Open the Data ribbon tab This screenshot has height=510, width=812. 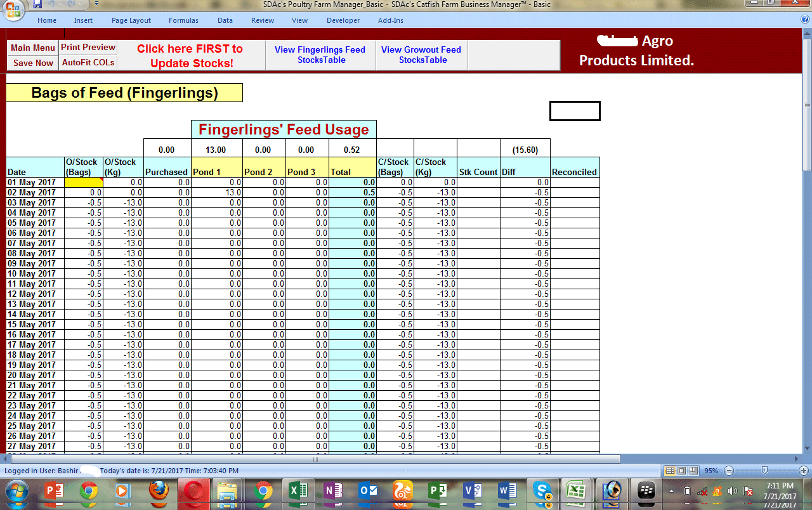[225, 20]
